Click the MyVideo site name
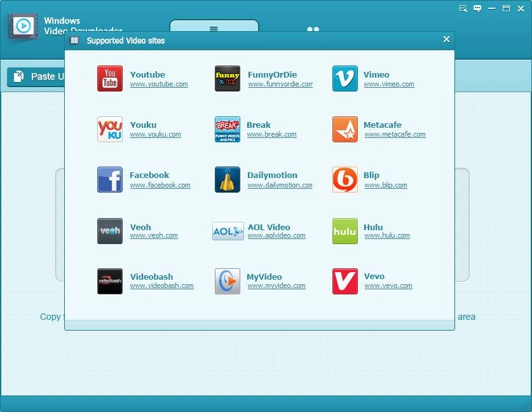Image resolution: width=532 pixels, height=412 pixels. click(x=264, y=277)
